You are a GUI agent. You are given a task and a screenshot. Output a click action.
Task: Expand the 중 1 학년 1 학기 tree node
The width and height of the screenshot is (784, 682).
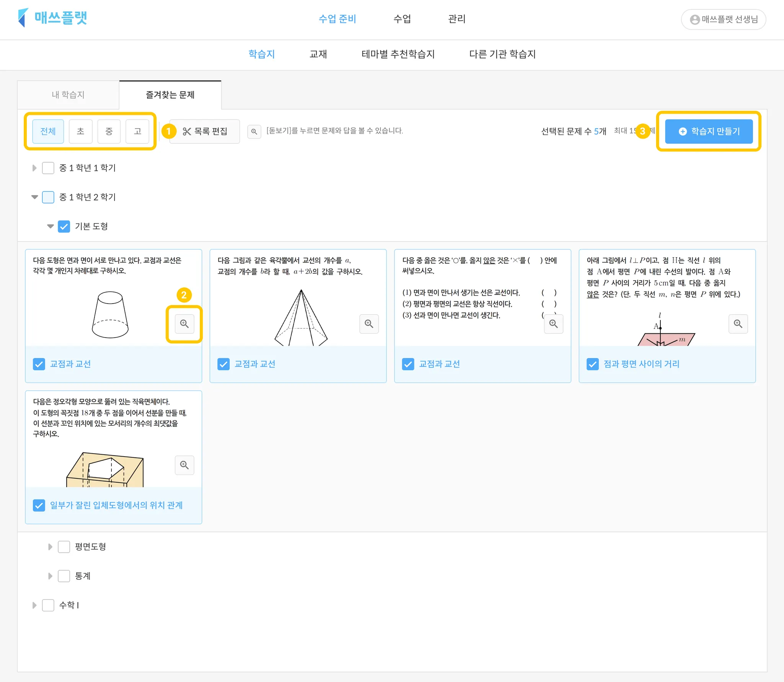[34, 168]
